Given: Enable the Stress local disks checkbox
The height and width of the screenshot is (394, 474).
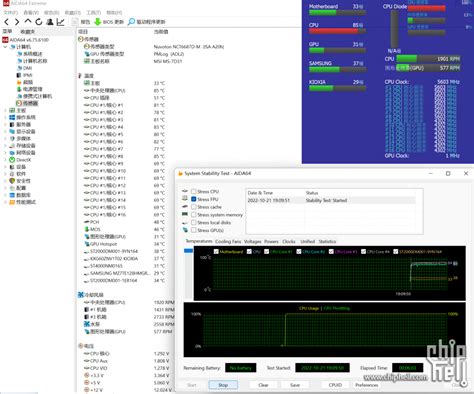Looking at the screenshot, I should click(193, 222).
